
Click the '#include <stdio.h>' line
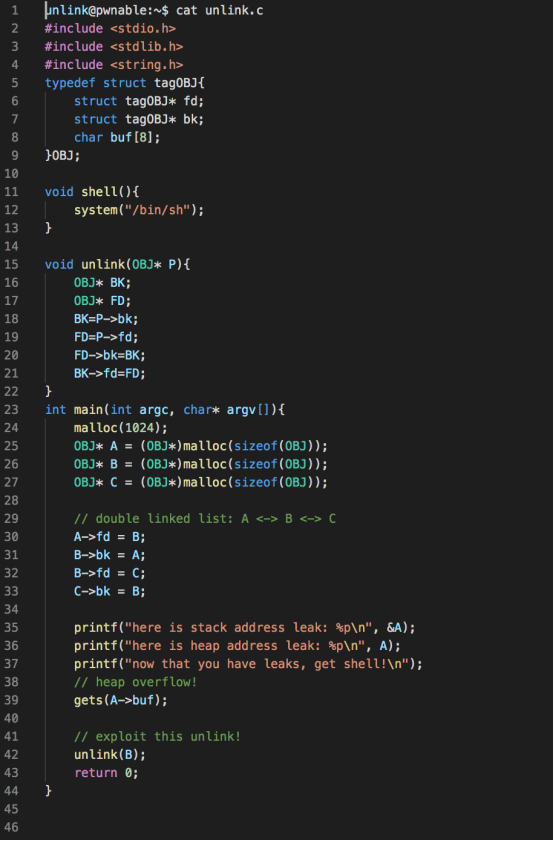pyautogui.click(x=110, y=28)
